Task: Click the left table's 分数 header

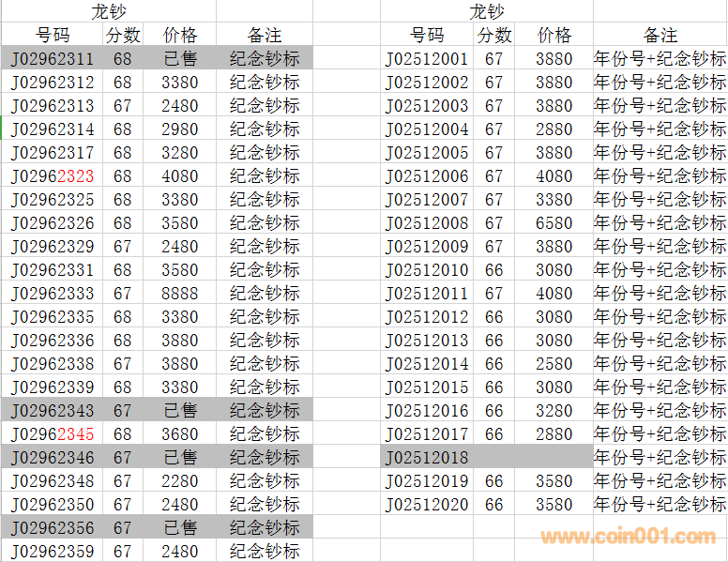Action: click(123, 35)
